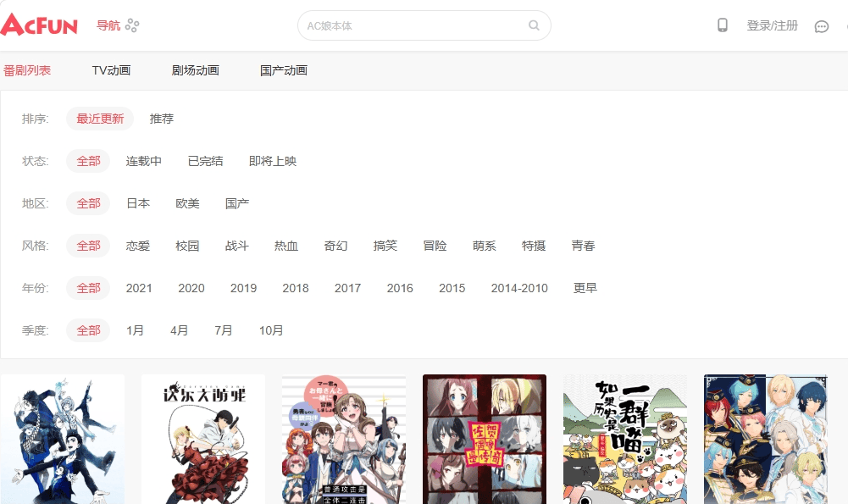Image resolution: width=848 pixels, height=504 pixels.
Task: Switch to the 剧场动画 tab
Action: pos(195,70)
